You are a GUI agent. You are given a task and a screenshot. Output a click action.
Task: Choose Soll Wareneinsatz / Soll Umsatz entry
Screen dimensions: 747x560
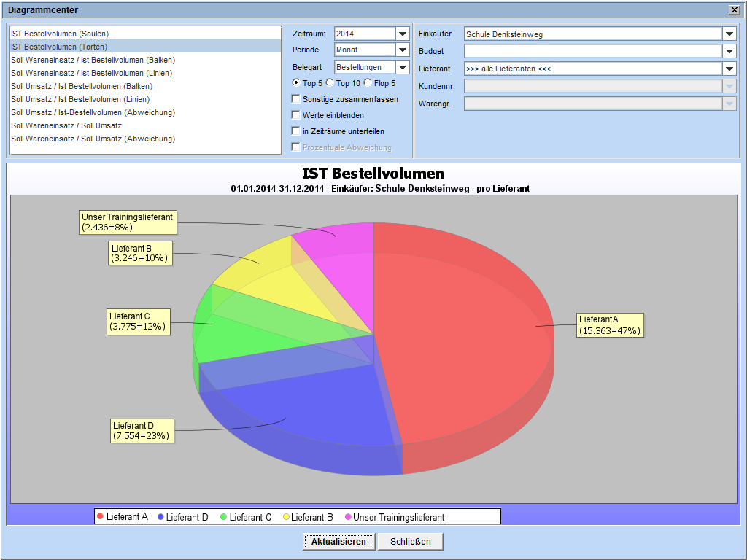pos(66,125)
